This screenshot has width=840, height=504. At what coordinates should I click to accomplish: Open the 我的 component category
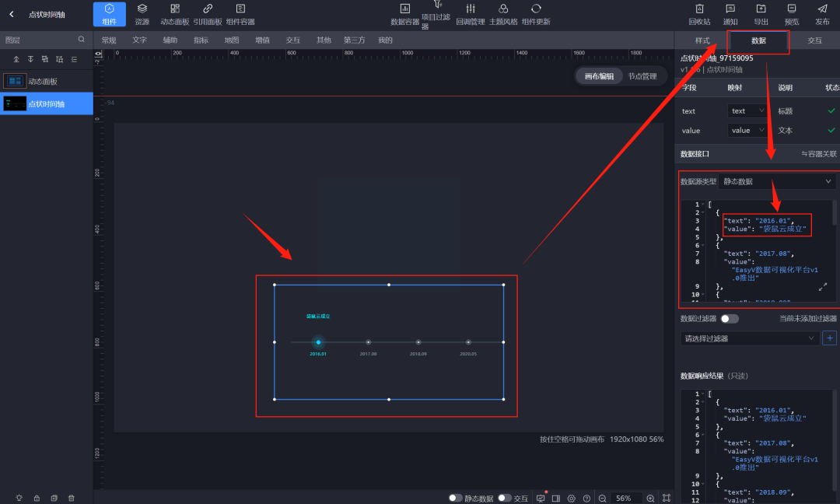385,40
